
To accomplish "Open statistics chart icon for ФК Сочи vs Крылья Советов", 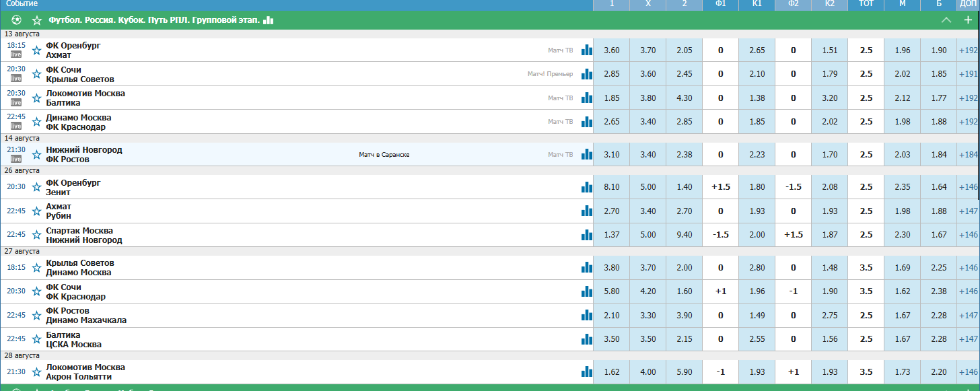I will [x=587, y=74].
